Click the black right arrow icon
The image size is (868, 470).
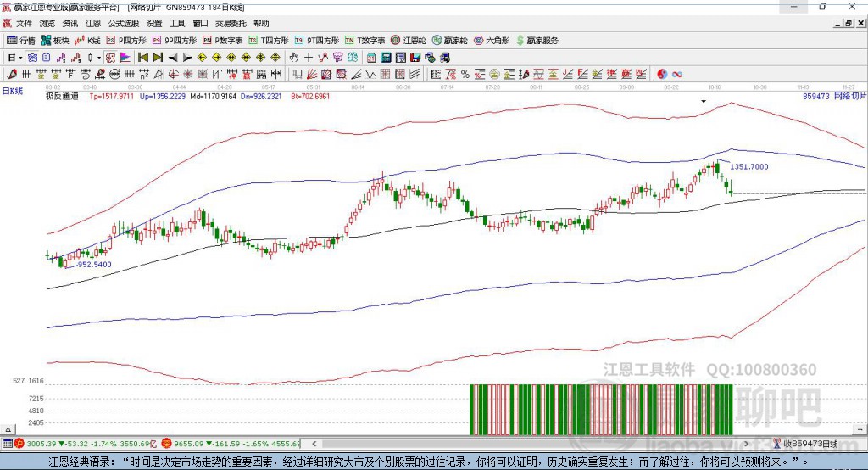pyautogui.click(x=187, y=58)
